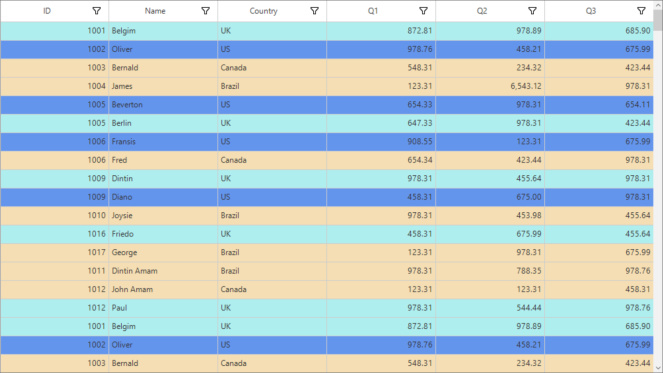Click 455.64 in the Dintin row

[x=529, y=178]
